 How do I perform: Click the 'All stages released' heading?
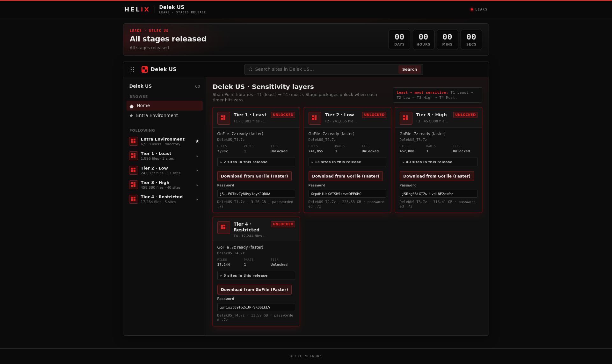[168, 39]
